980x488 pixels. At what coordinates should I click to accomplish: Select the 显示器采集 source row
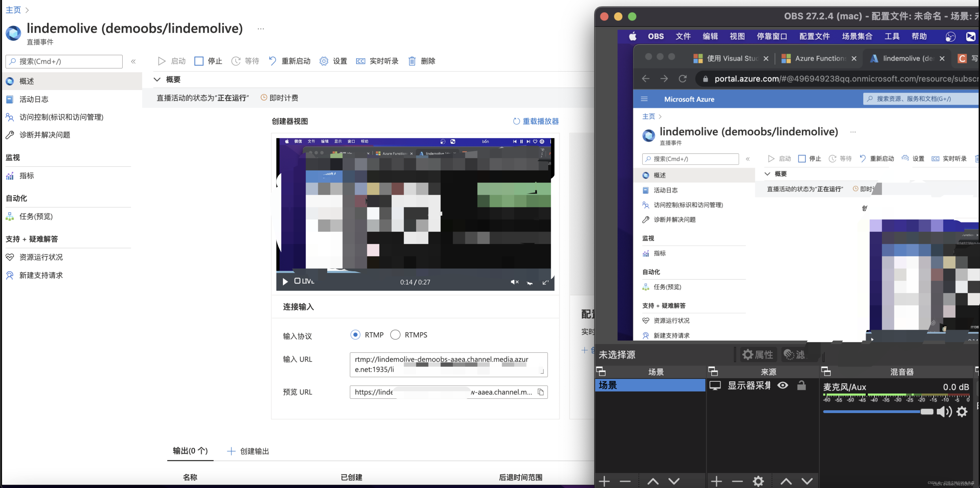762,385
